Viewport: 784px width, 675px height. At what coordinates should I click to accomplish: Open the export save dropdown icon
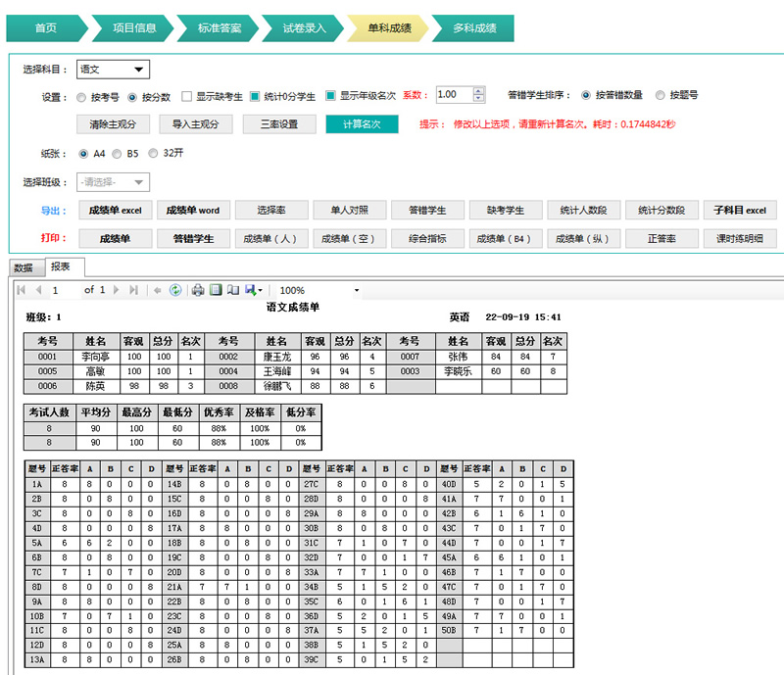point(254,290)
